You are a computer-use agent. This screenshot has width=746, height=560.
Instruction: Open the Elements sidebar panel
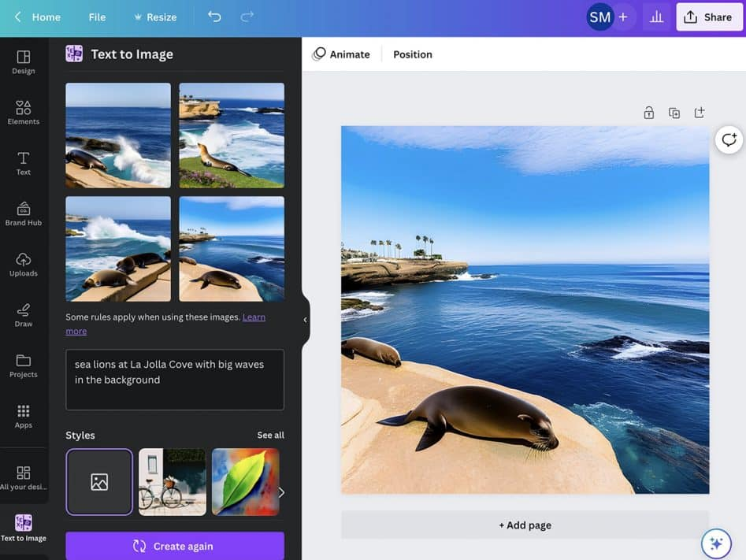pyautogui.click(x=24, y=113)
